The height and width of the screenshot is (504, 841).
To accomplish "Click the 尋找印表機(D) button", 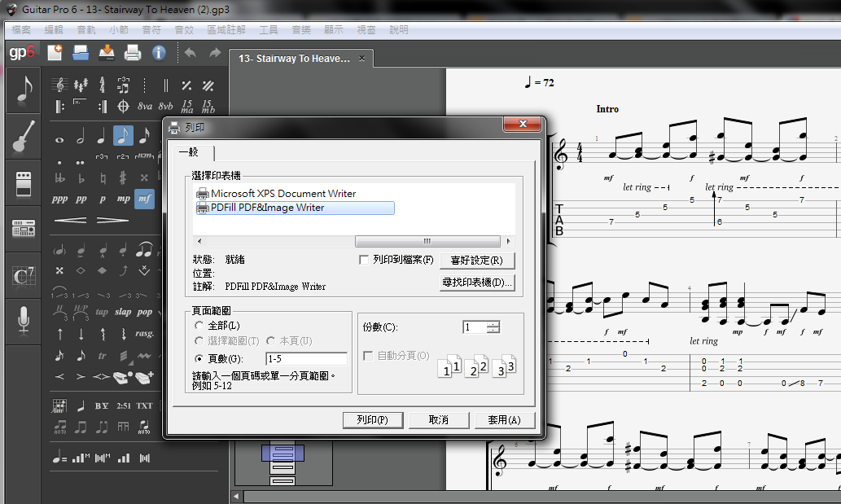I will tap(477, 283).
